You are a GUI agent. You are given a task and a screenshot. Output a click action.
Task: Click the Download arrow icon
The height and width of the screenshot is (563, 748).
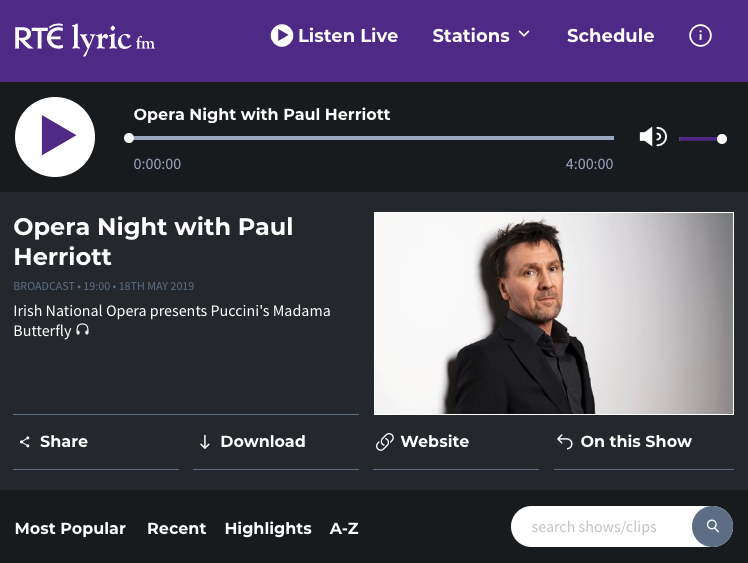205,442
